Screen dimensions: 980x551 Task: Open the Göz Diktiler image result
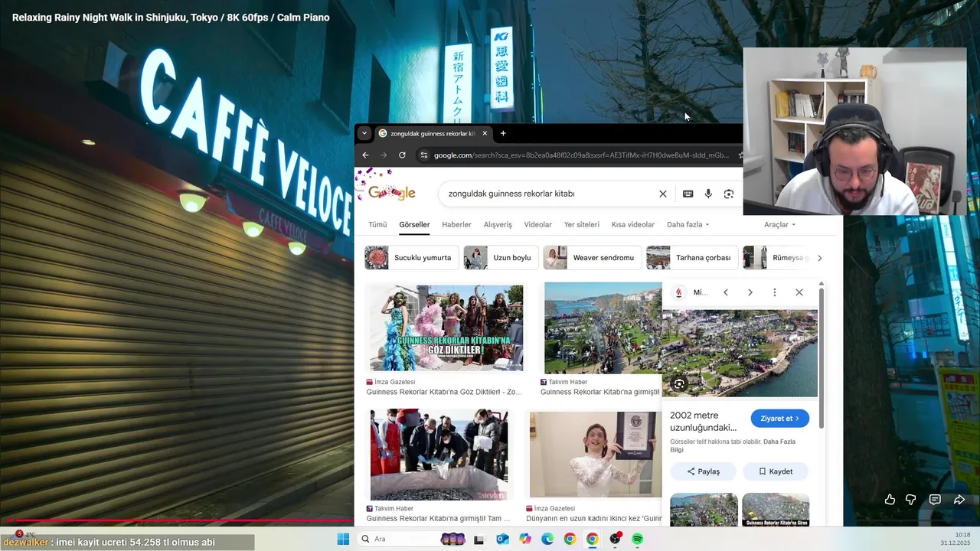[x=446, y=328]
